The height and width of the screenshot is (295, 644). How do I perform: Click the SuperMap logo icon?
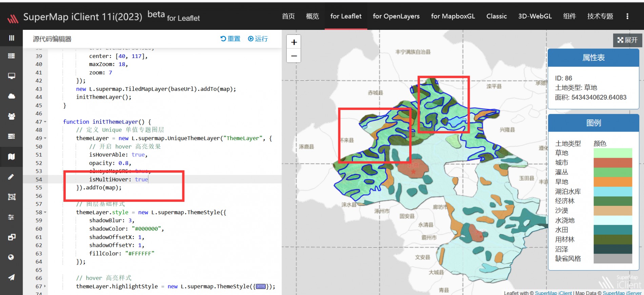(13, 19)
